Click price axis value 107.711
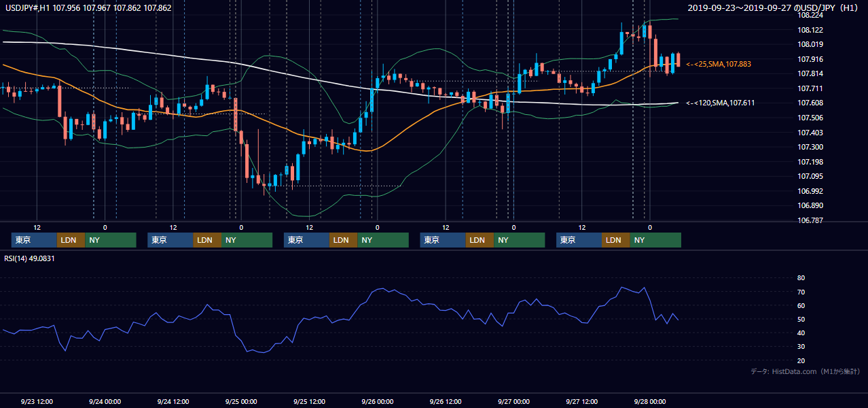868x408 pixels. (x=810, y=88)
